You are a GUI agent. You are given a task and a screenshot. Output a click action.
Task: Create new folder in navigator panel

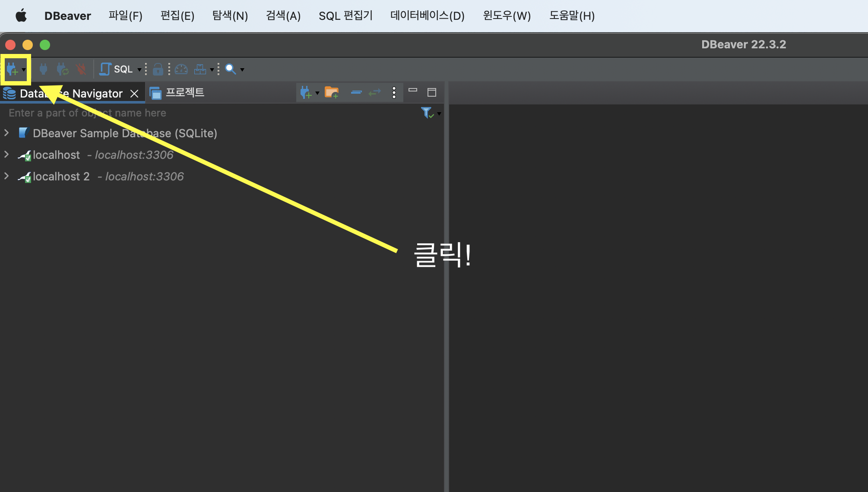pos(332,92)
